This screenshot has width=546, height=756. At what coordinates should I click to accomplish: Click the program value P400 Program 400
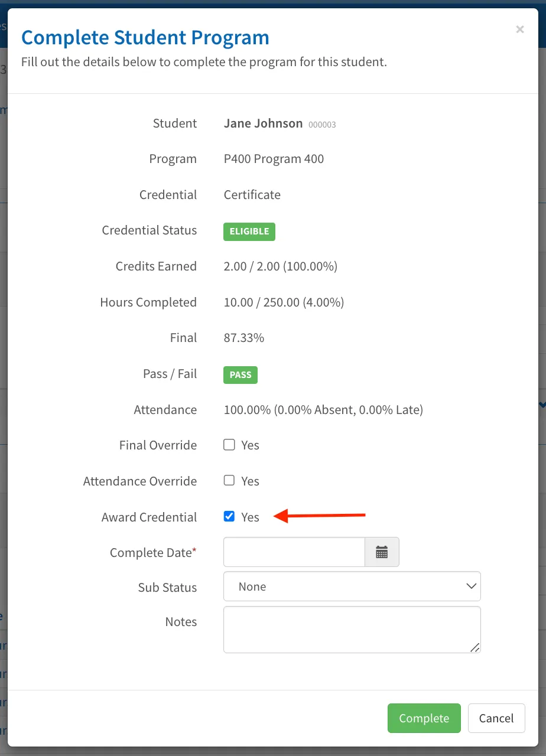point(274,159)
